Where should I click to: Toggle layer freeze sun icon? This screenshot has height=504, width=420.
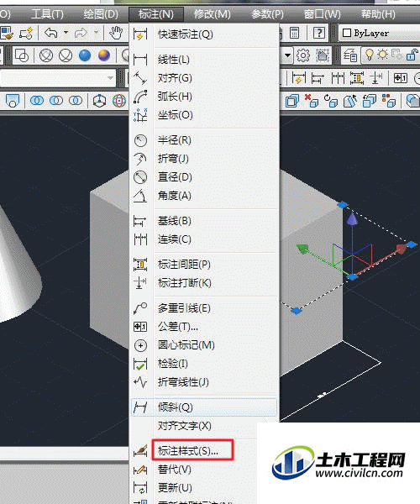click(x=382, y=55)
